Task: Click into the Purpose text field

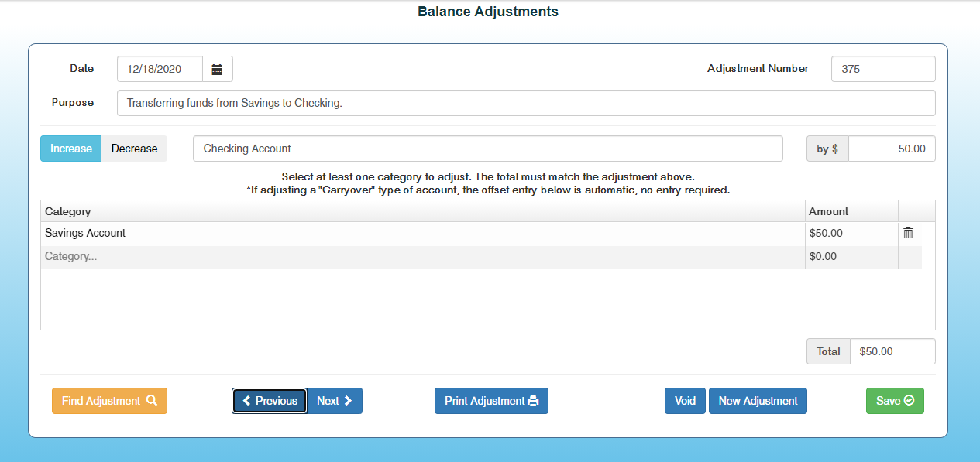Action: pos(525,103)
